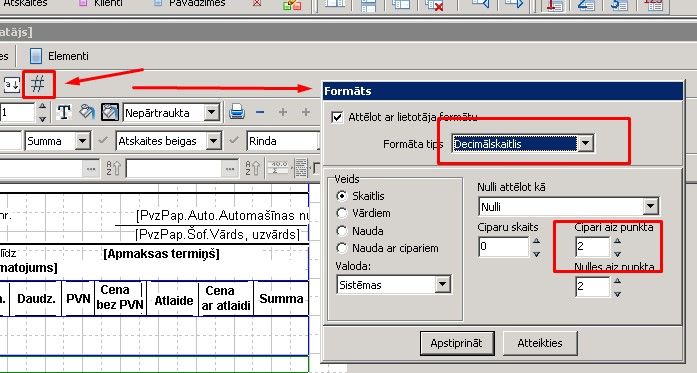This screenshot has height=373, width=697.
Task: Choose the paint bucket fill icon
Action: click(x=87, y=112)
